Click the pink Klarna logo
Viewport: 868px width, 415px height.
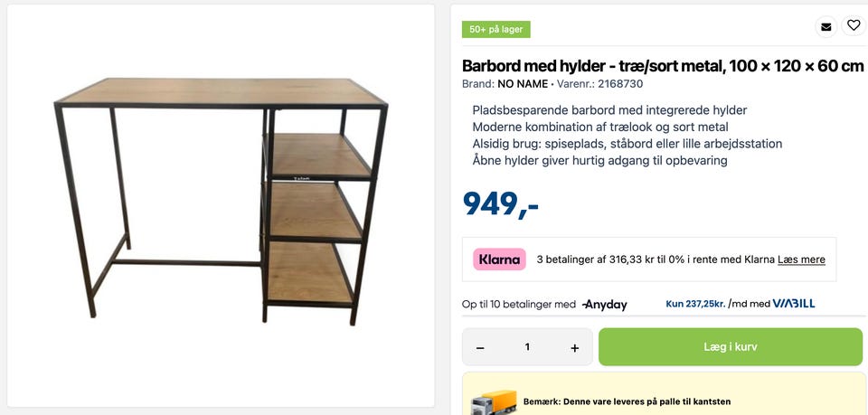[499, 259]
